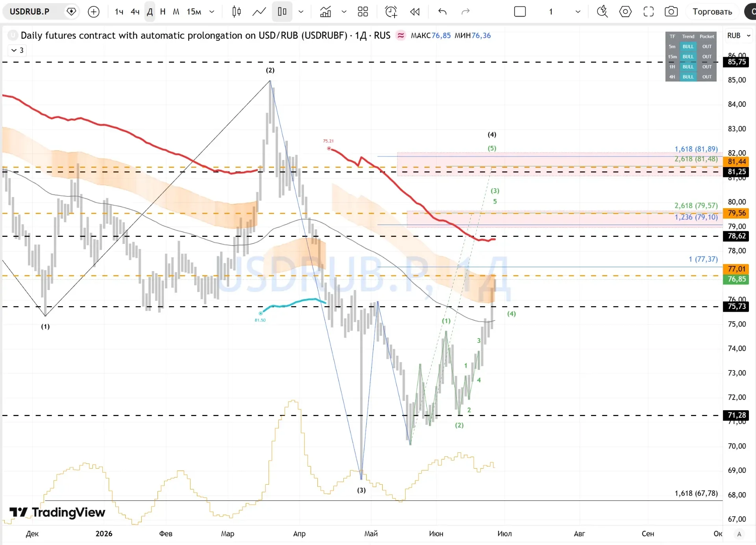Click the orange 77,01 price label

(737, 269)
